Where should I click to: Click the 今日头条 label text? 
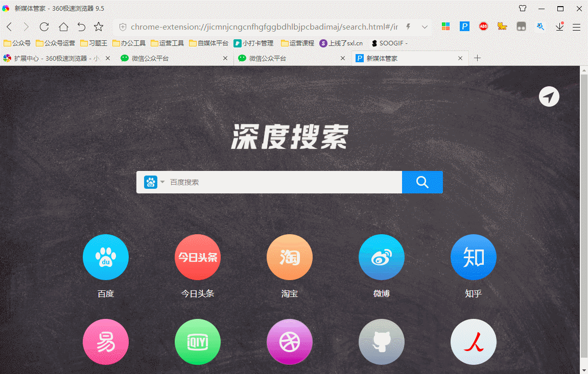[198, 294]
